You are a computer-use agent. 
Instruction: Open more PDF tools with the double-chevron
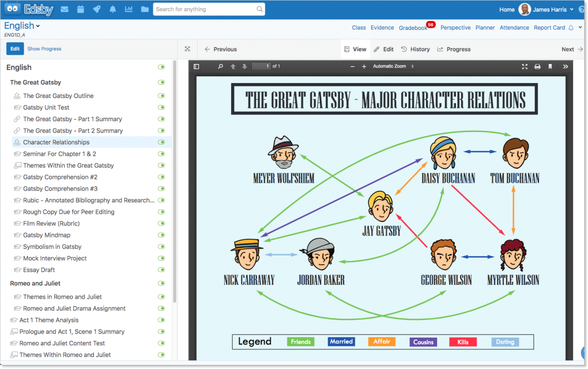coord(566,66)
